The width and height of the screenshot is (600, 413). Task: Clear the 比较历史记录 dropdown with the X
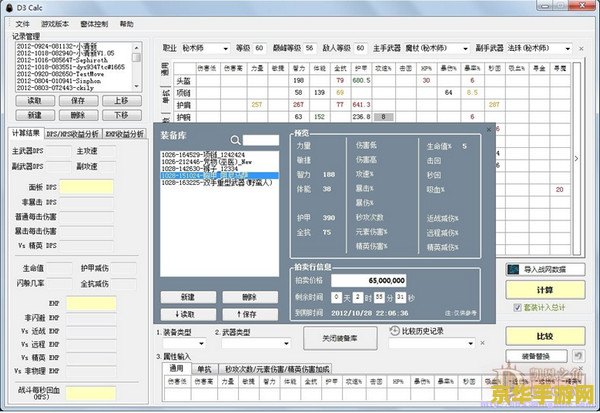tap(483, 343)
